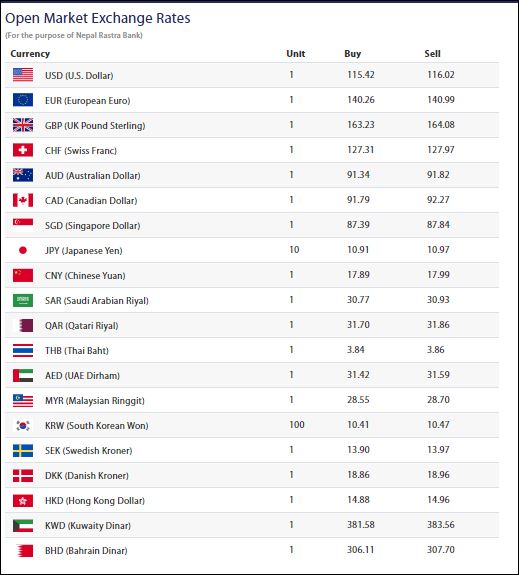Click the Buy column header
The height and width of the screenshot is (575, 519).
[x=352, y=54]
